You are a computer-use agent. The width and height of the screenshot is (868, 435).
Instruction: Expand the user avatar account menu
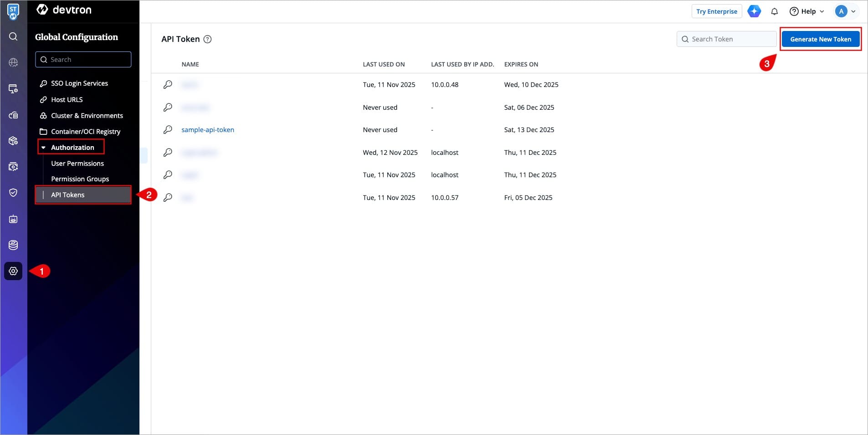(846, 11)
